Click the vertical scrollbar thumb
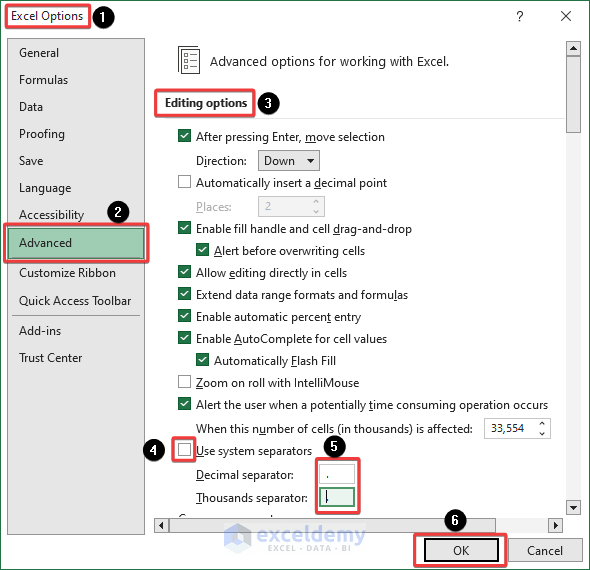Viewport: 590px width, 570px height. (x=573, y=94)
